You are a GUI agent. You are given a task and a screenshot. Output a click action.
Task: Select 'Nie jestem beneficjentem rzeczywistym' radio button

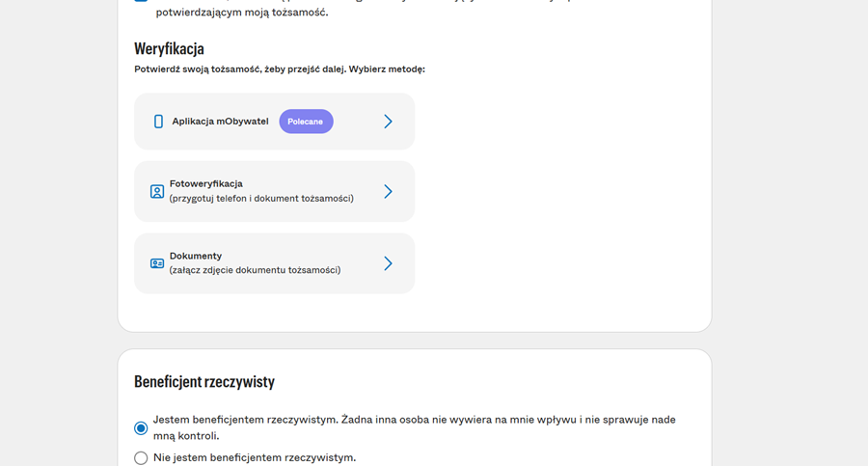click(x=141, y=458)
